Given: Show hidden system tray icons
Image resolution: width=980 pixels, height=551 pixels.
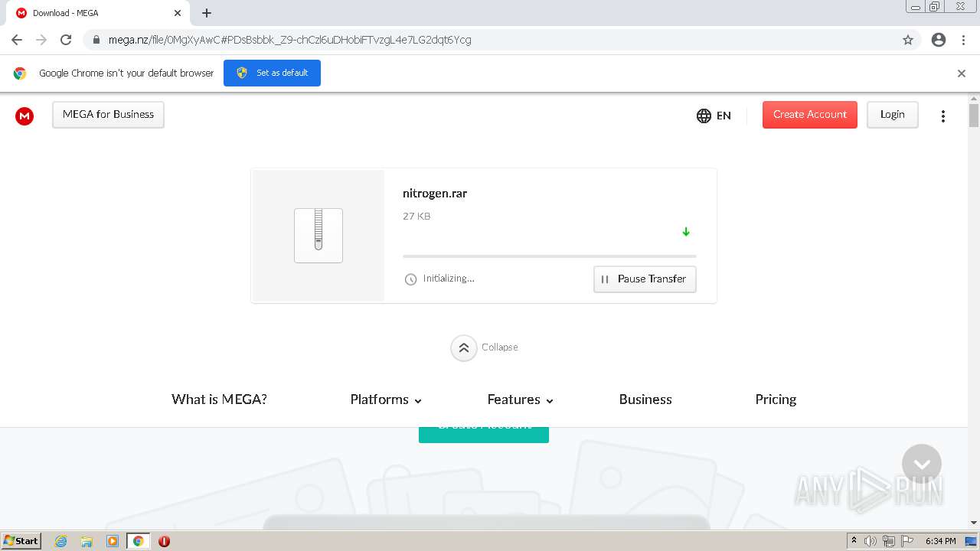Looking at the screenshot, I should (x=854, y=541).
